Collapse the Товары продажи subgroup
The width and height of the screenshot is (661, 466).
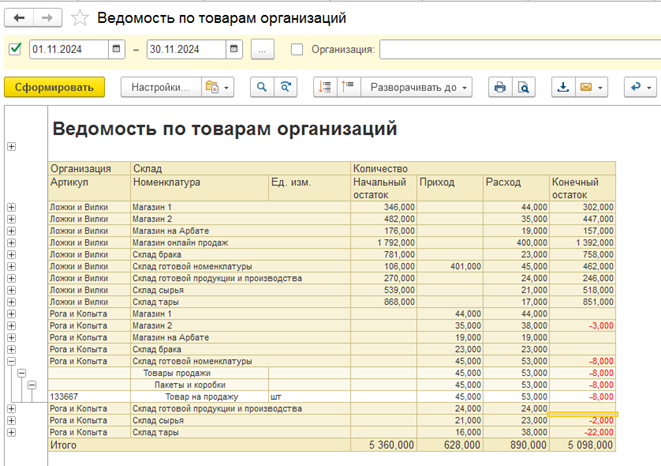coord(21,373)
